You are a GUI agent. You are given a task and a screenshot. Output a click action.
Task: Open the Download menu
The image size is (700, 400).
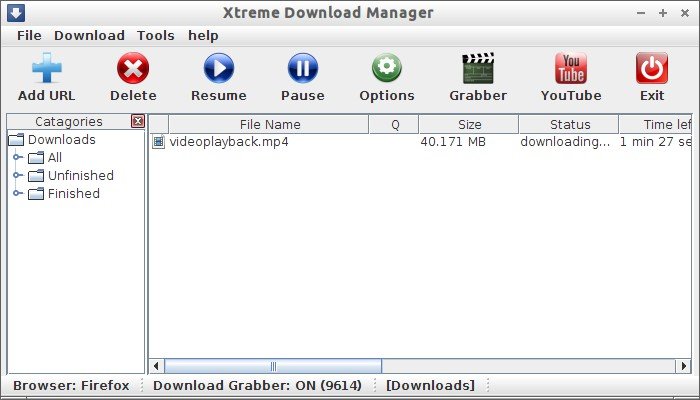click(x=89, y=35)
